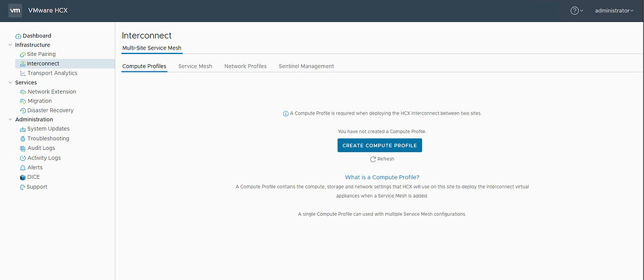The image size is (644, 280).
Task: Click the Disaster Recovery icon
Action: 23,111
